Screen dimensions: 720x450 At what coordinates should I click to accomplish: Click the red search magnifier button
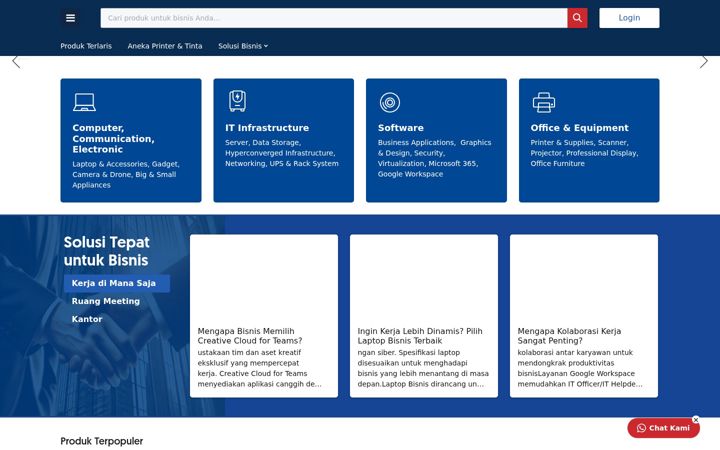(x=577, y=18)
